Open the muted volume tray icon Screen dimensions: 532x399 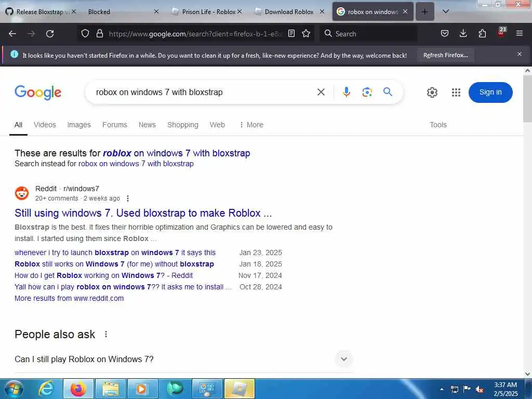tap(480, 389)
